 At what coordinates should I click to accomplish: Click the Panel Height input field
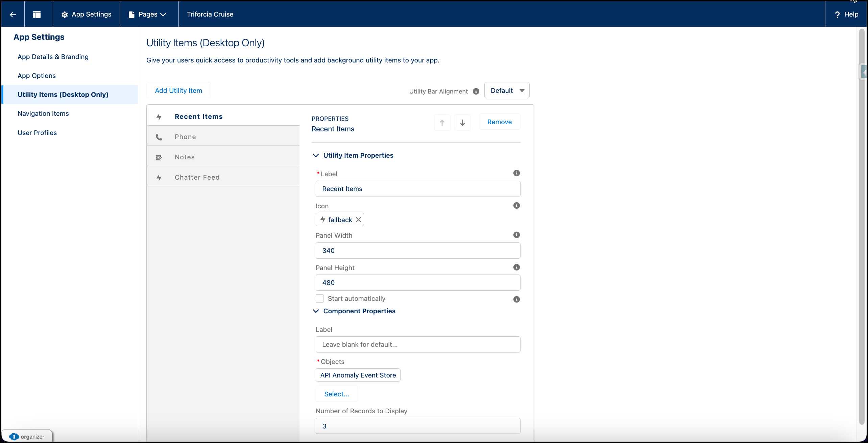tap(418, 283)
